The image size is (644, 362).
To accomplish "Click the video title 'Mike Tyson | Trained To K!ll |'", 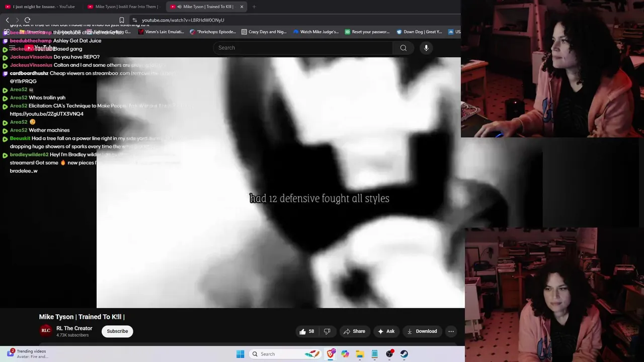I will (x=82, y=317).
